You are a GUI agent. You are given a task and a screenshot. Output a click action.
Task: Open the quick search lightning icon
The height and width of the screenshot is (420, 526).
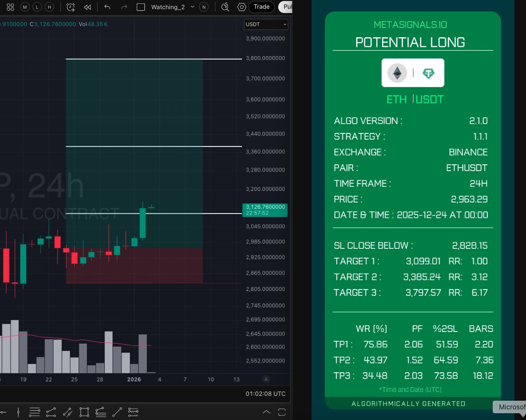226,7
